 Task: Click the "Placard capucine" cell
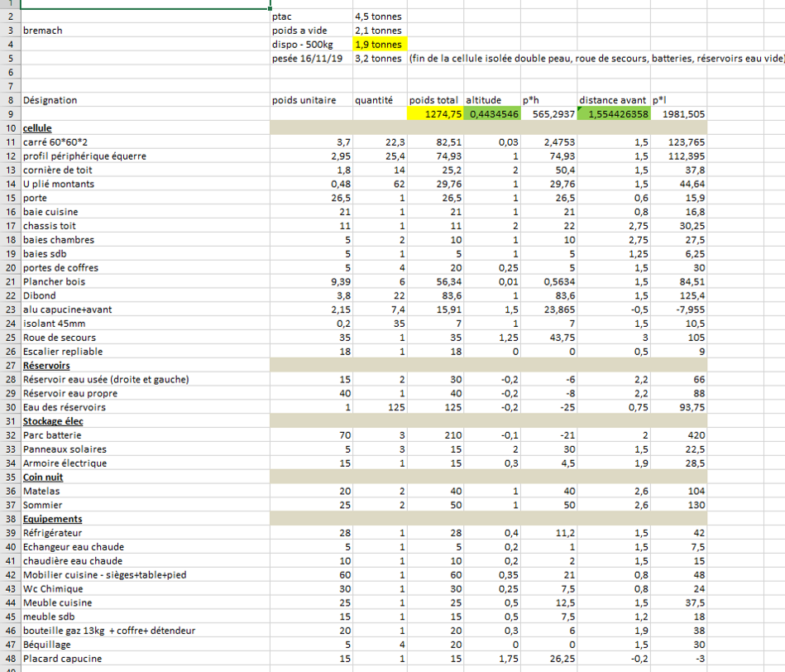click(60, 658)
